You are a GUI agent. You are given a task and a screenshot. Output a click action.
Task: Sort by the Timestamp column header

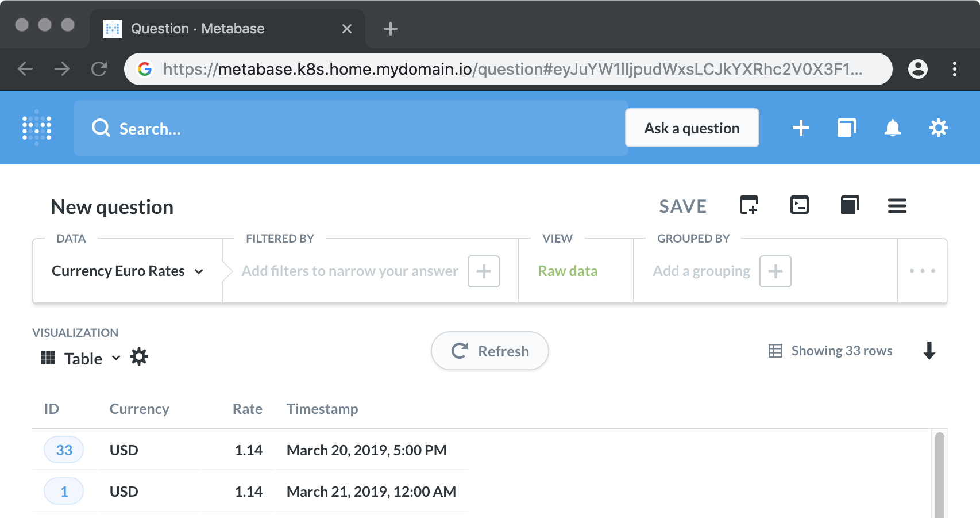coord(322,409)
